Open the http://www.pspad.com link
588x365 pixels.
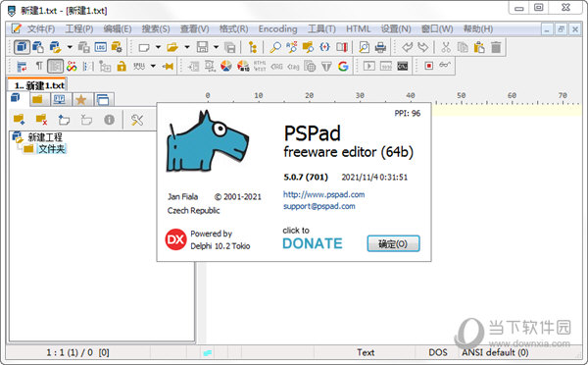coord(323,194)
